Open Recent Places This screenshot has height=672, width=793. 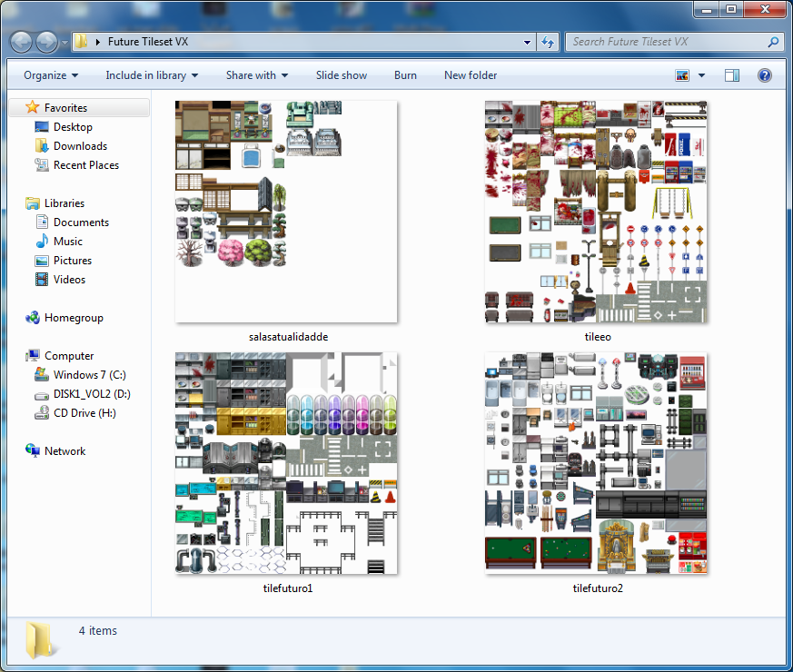tap(86, 165)
